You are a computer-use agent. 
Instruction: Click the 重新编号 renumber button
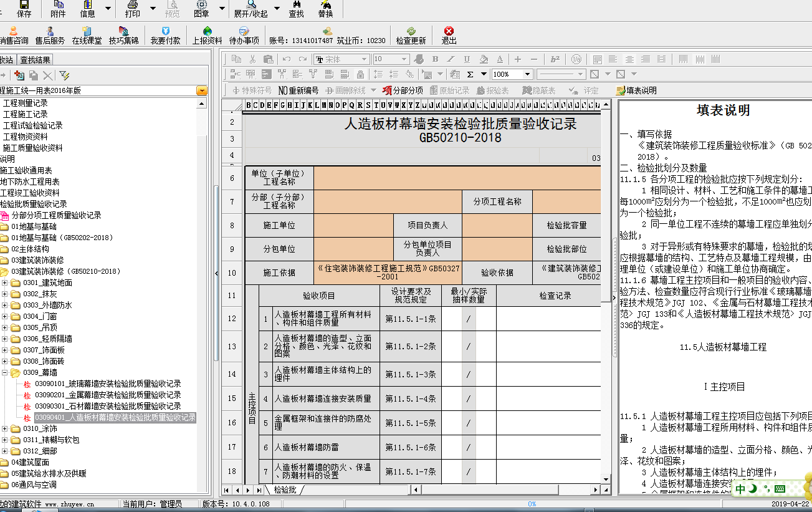point(298,90)
